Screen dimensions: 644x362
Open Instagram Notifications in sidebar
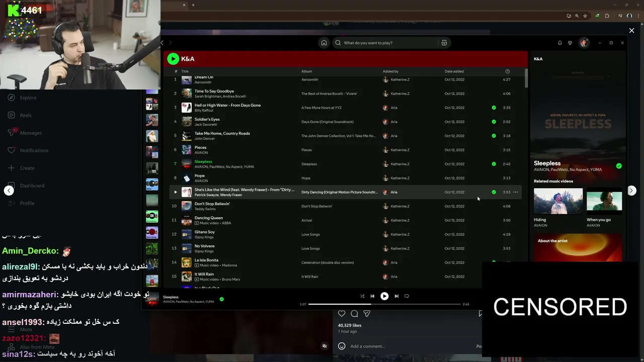pyautogui.click(x=28, y=150)
